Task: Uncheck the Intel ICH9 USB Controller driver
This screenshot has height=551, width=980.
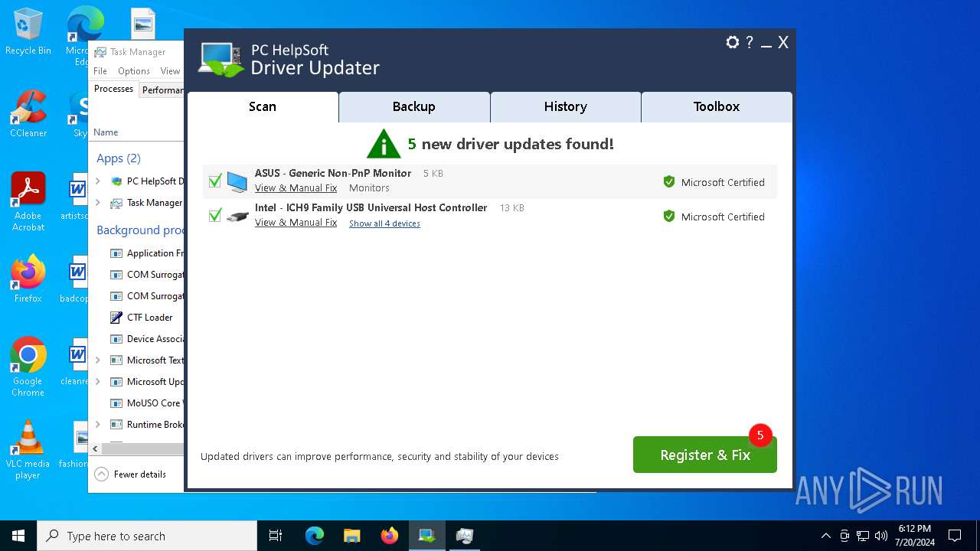Action: point(215,217)
